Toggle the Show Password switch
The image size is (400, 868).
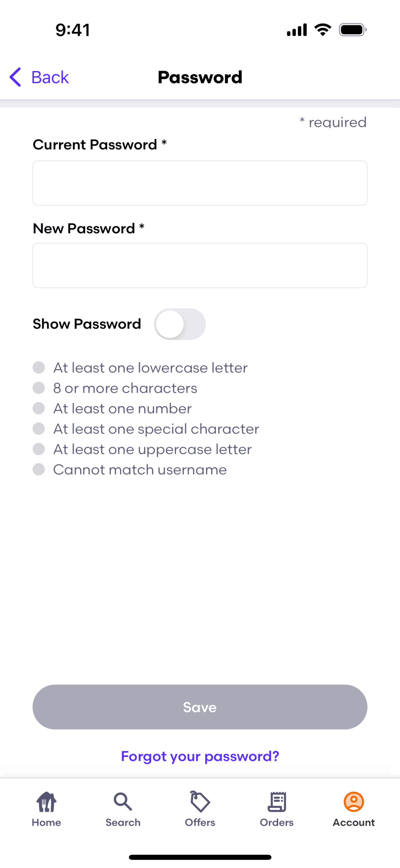[x=180, y=324]
